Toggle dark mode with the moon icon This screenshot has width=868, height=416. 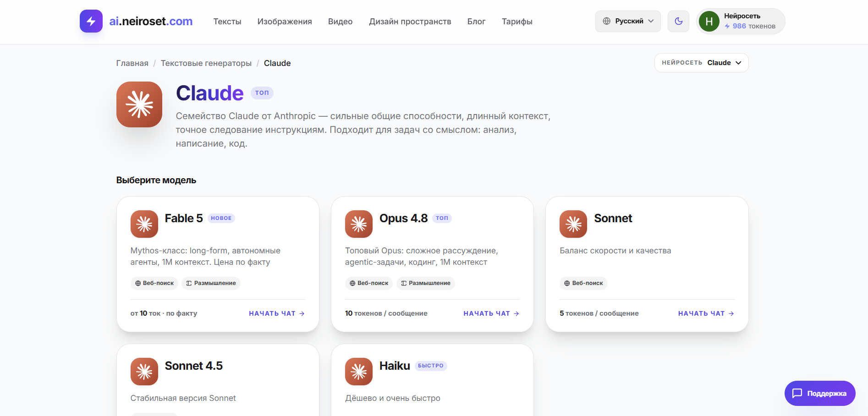point(678,21)
